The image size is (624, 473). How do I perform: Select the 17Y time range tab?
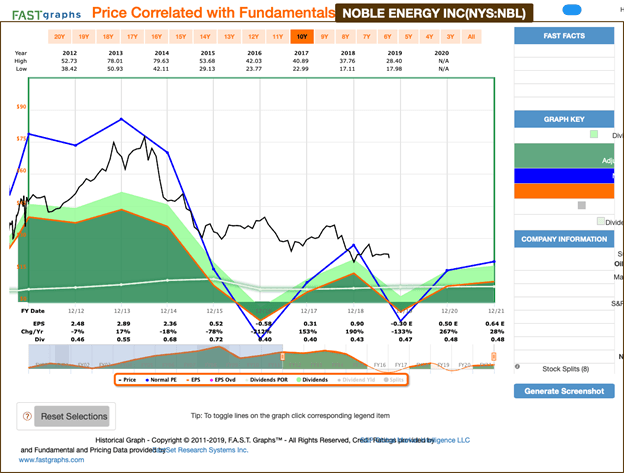(x=132, y=37)
